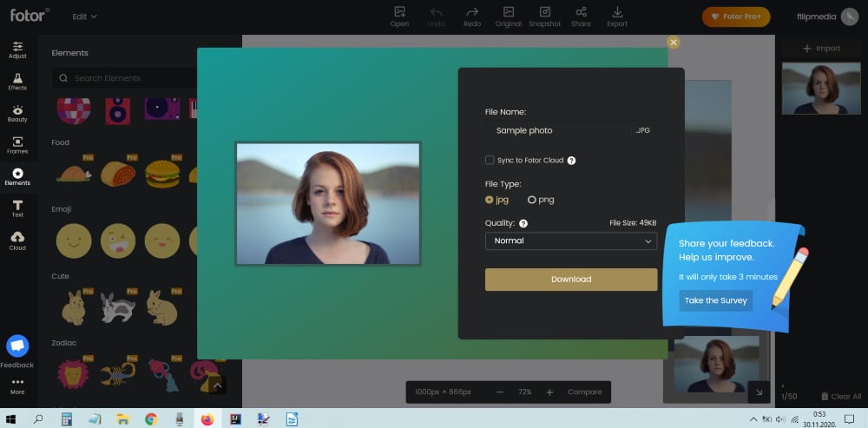Click the Download button

tap(570, 280)
